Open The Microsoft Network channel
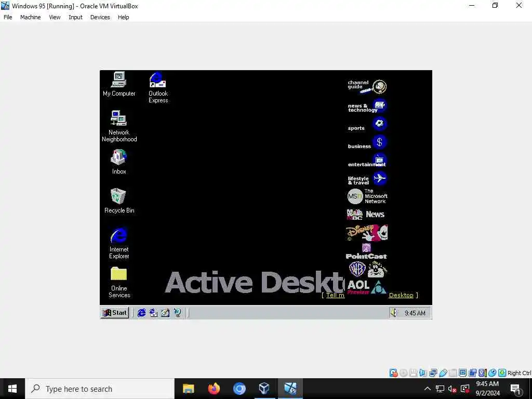The image size is (532, 399). pos(367,196)
